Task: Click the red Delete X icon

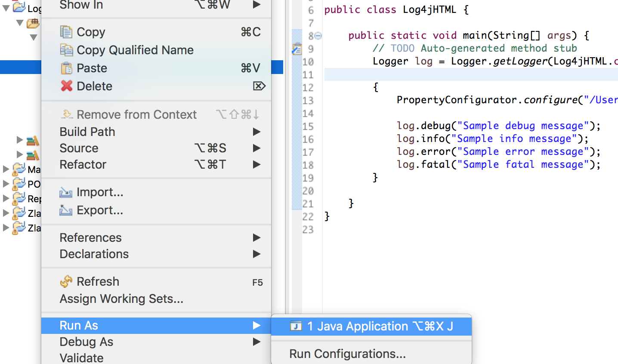Action: point(67,86)
